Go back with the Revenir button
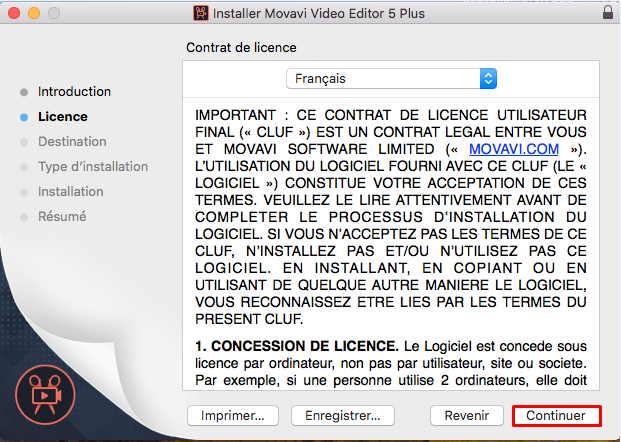The width and height of the screenshot is (621, 442). (467, 415)
